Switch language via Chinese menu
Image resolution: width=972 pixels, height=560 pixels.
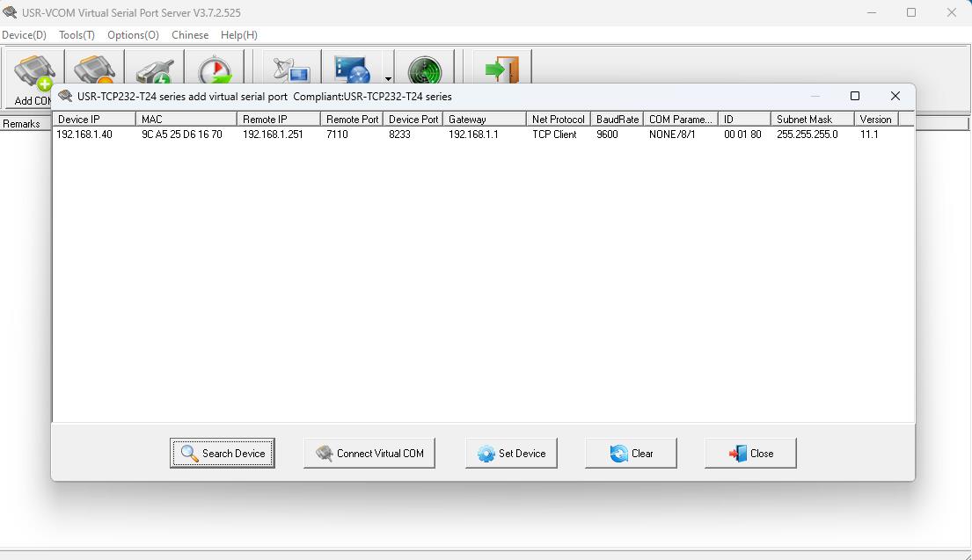click(x=190, y=34)
